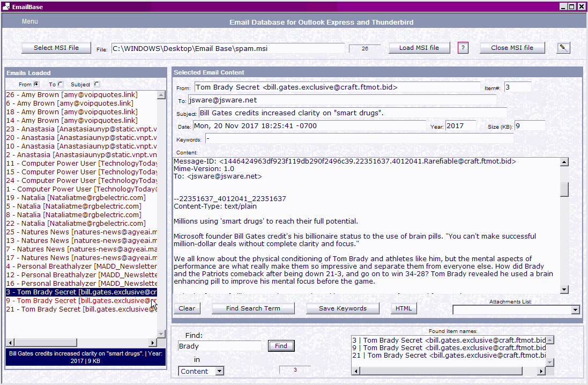Select email 2 - Anastasia
Screen dimensions: 588x385
point(81,154)
